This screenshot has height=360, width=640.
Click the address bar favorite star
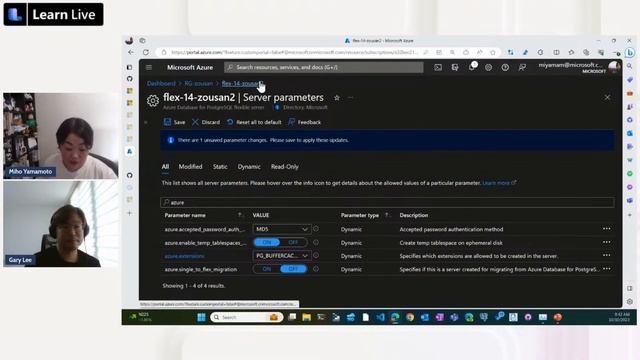click(493, 52)
